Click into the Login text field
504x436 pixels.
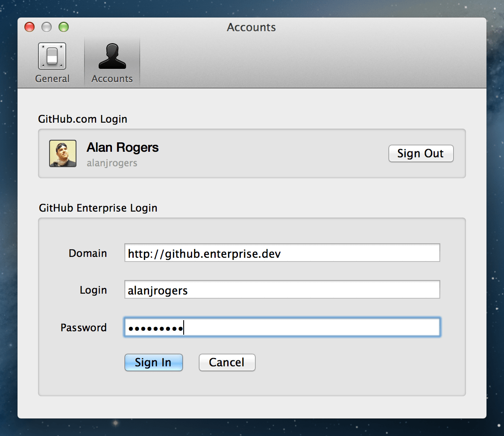click(x=282, y=290)
